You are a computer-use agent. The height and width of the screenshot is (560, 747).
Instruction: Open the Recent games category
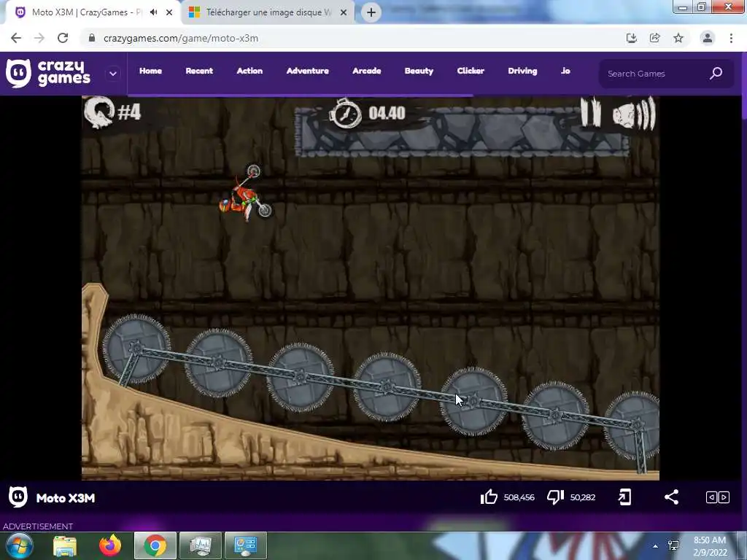point(199,71)
